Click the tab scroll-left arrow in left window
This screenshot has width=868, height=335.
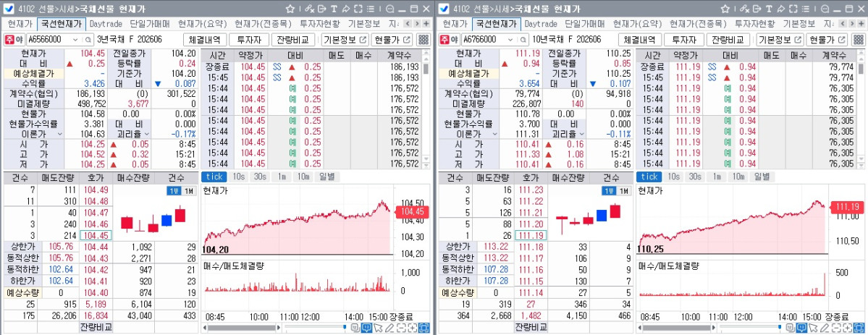tap(408, 24)
